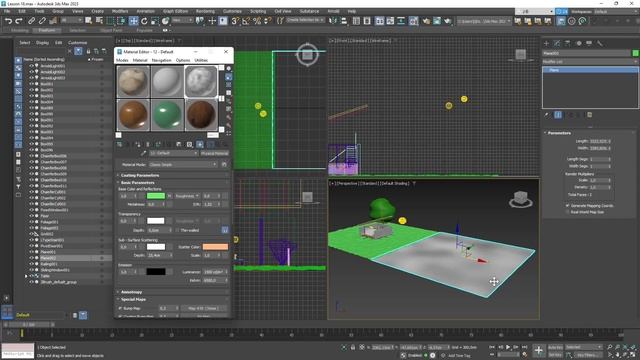Toggle the Bump Map checkbox
The image size is (640, 360).
(x=120, y=309)
